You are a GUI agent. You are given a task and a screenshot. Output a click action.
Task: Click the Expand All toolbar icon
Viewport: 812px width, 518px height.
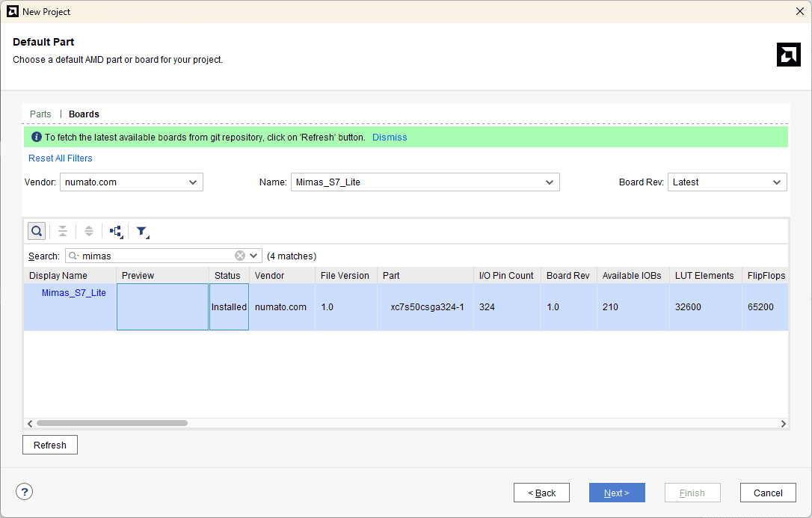click(89, 231)
